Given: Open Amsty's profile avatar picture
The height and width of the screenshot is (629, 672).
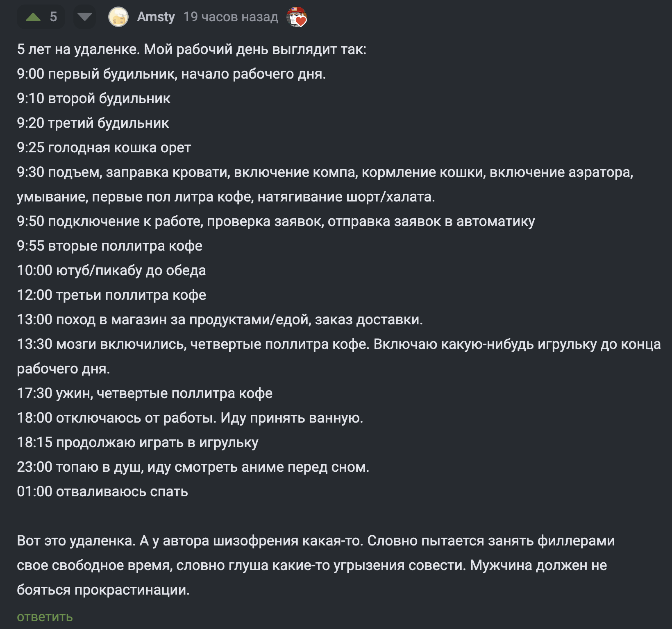Looking at the screenshot, I should tap(118, 17).
